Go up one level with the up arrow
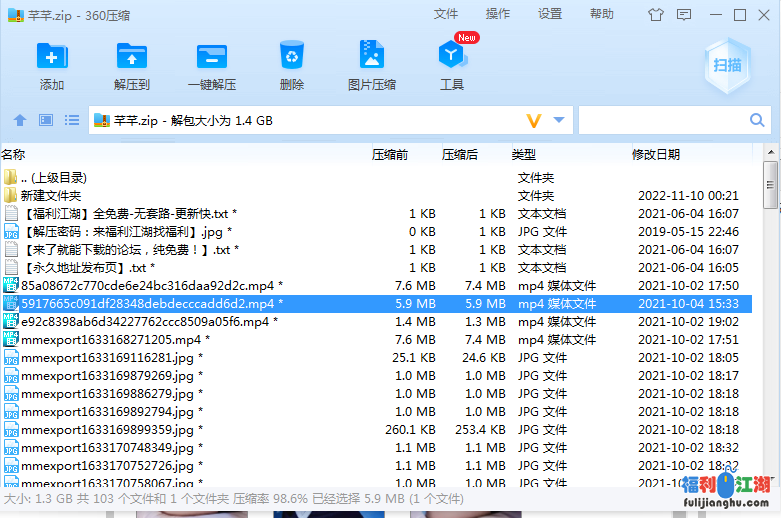This screenshot has width=781, height=518. coord(20,120)
